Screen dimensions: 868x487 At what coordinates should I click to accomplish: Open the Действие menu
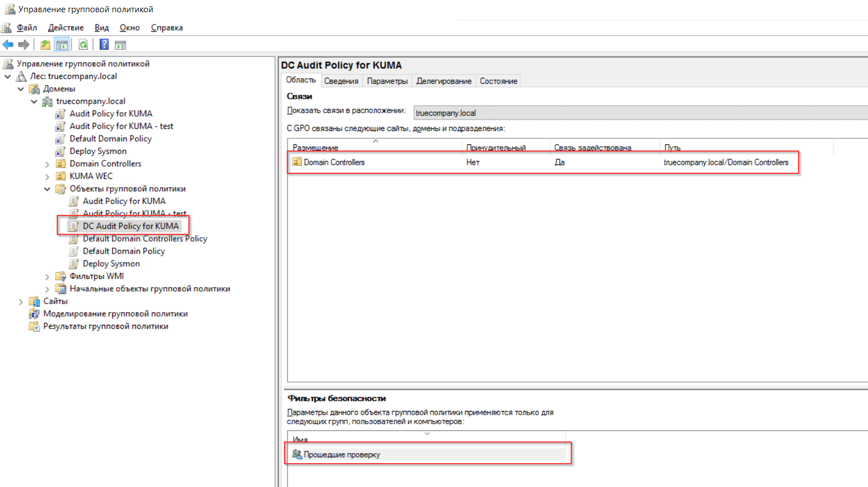pyautogui.click(x=66, y=27)
